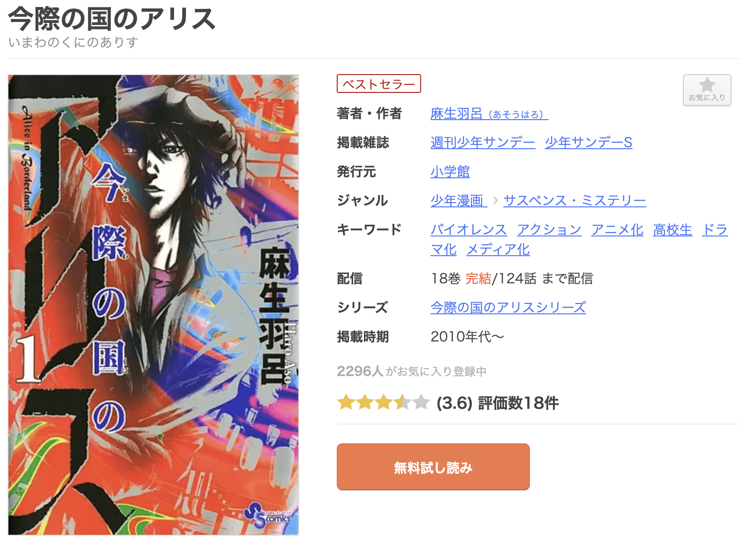Image resolution: width=756 pixels, height=547 pixels.
Task: Click the アクション keyword
Action: [x=549, y=230]
